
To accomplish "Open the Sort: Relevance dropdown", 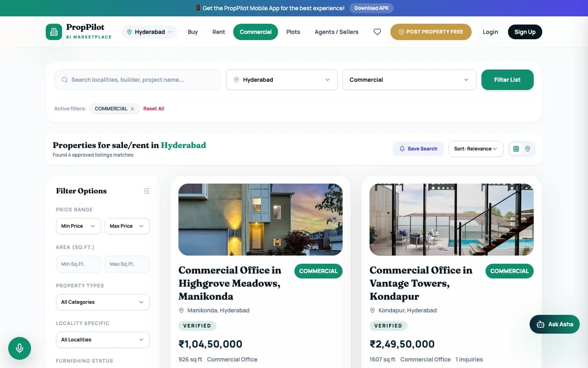I will 476,149.
